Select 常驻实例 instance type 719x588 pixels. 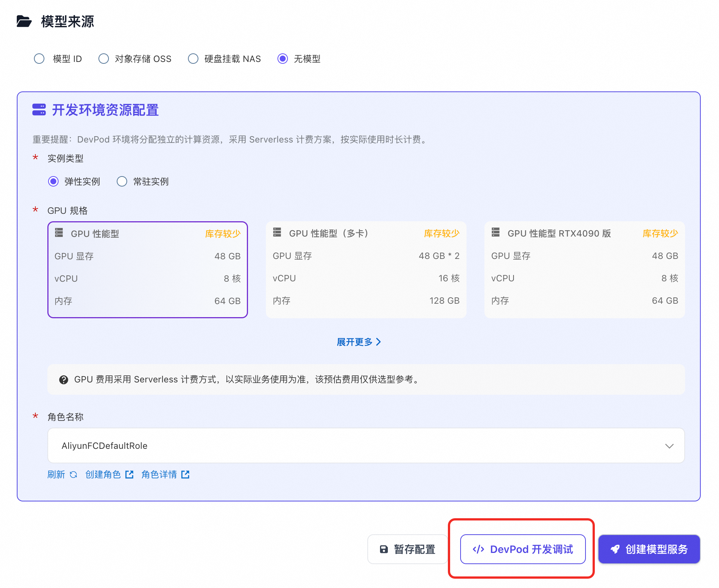pyautogui.click(x=122, y=182)
